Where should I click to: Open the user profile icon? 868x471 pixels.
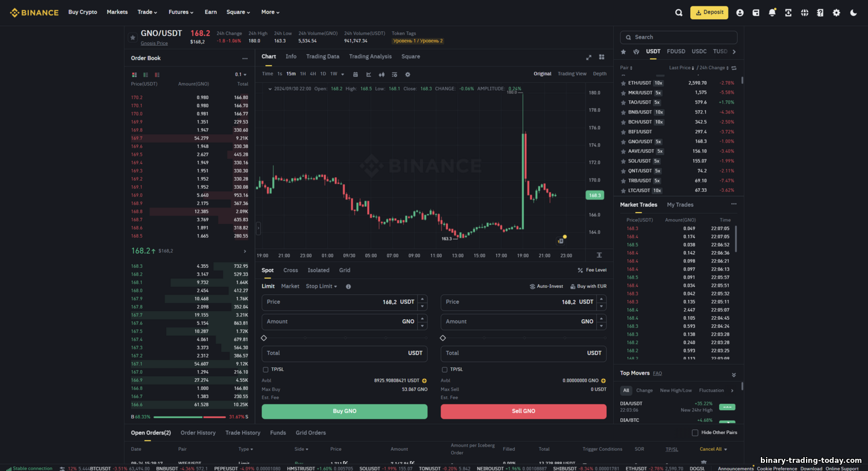point(739,12)
